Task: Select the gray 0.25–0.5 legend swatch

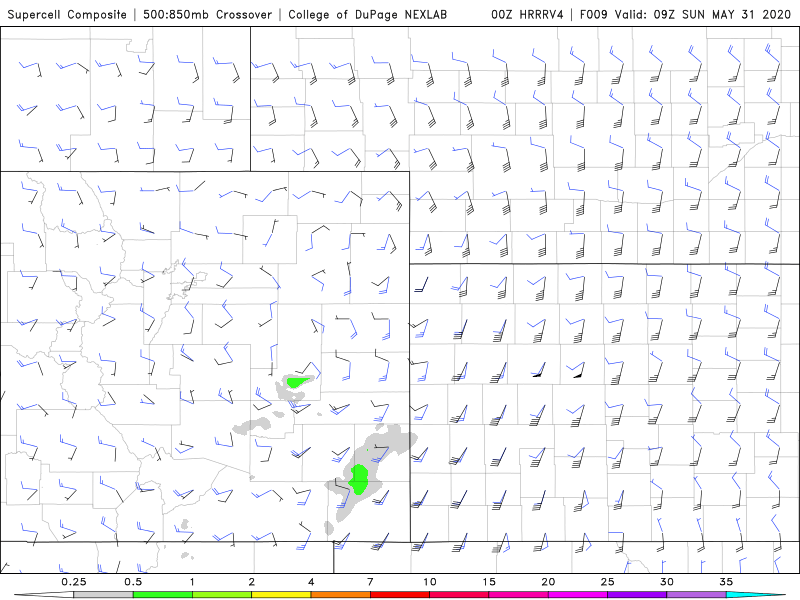Action: [103, 595]
